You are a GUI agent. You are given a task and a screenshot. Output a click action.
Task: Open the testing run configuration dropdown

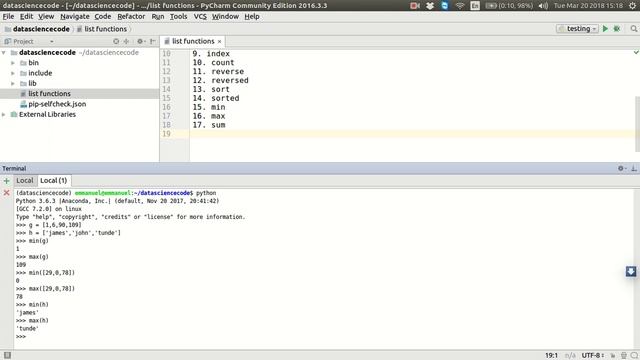click(578, 29)
